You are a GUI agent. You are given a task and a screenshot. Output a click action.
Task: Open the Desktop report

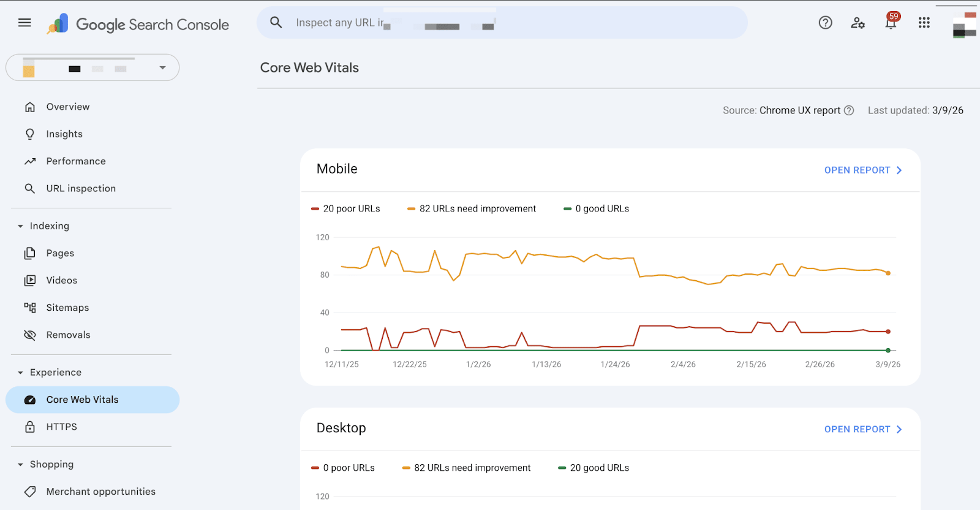863,430
